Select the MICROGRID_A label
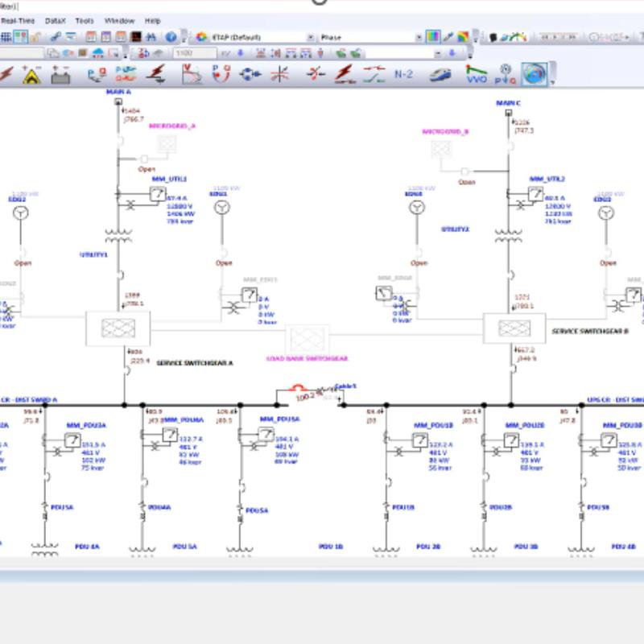 click(172, 126)
